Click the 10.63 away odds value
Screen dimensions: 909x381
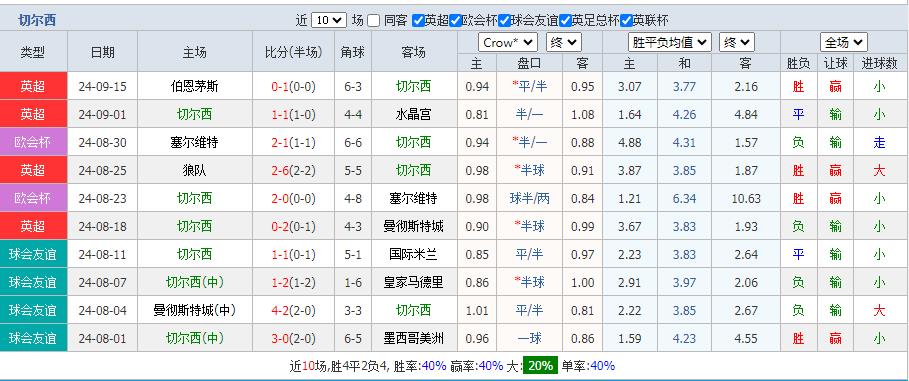click(746, 198)
